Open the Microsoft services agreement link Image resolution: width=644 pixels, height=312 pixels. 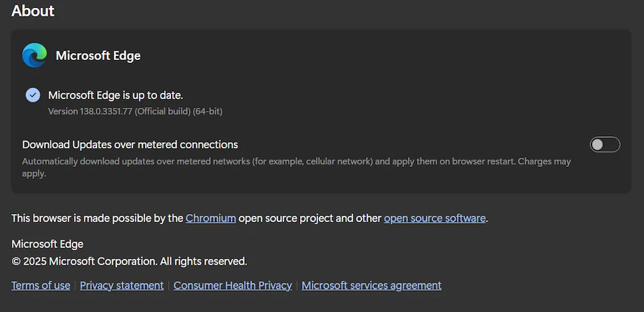(371, 285)
